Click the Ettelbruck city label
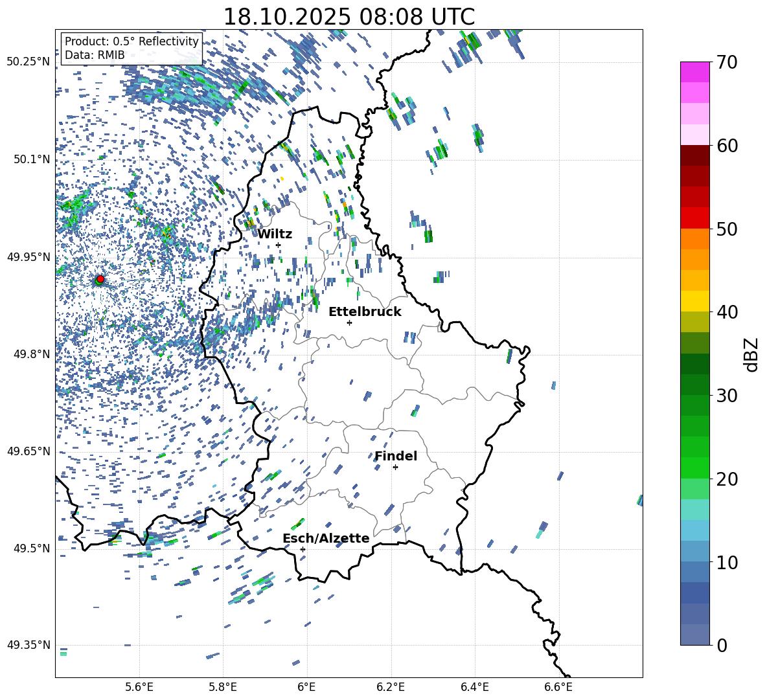This screenshot has width=767, height=700. [365, 311]
